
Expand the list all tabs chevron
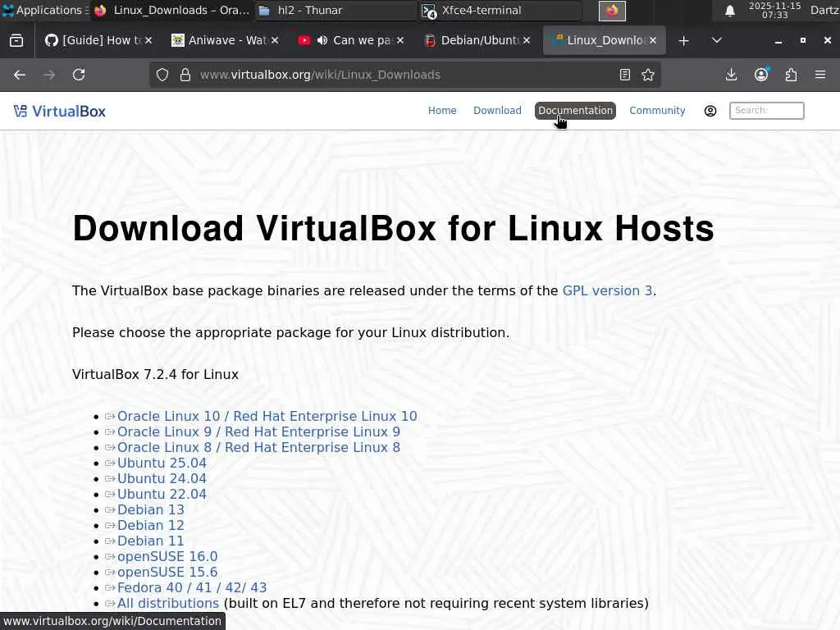(x=717, y=41)
